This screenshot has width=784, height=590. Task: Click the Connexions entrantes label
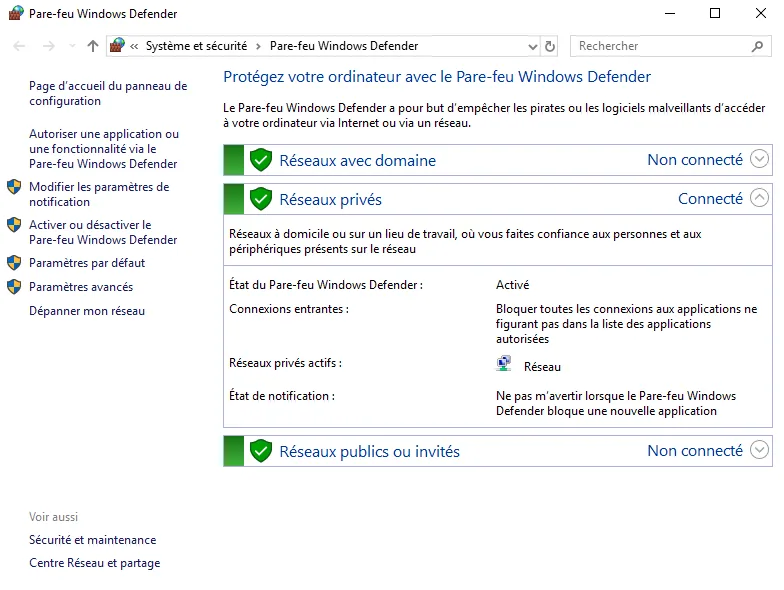coord(289,309)
